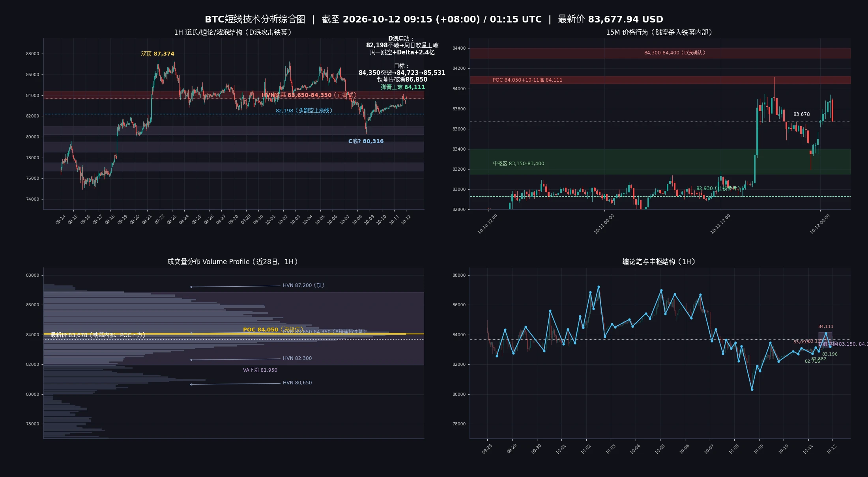Screen dimensions: 868x477
Task: Click the yellow POC 84,050 label
Action: tap(273, 329)
